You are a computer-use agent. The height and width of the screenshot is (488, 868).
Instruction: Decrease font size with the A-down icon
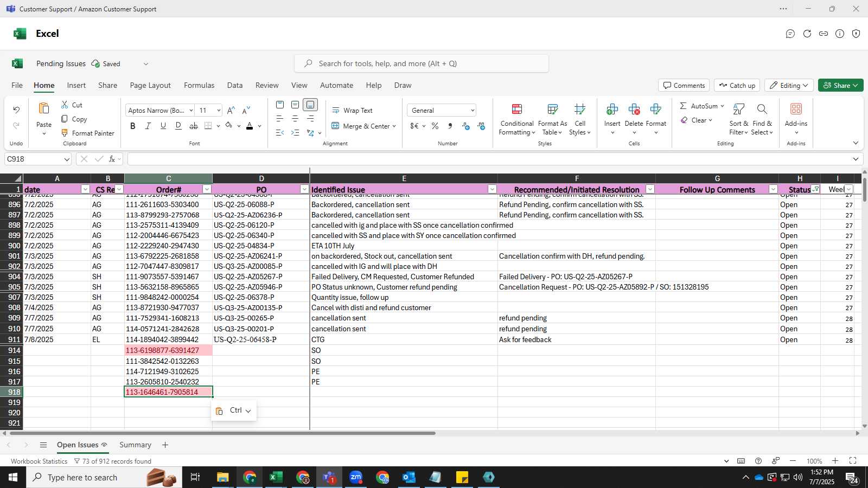click(246, 110)
